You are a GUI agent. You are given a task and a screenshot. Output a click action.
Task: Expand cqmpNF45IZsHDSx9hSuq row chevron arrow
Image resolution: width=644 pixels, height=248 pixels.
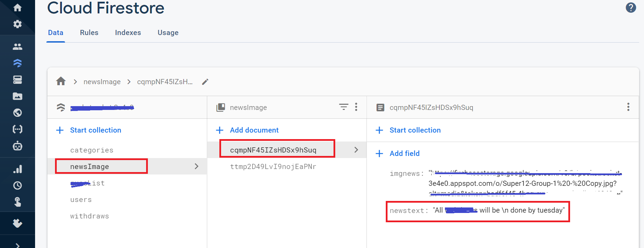(x=356, y=150)
